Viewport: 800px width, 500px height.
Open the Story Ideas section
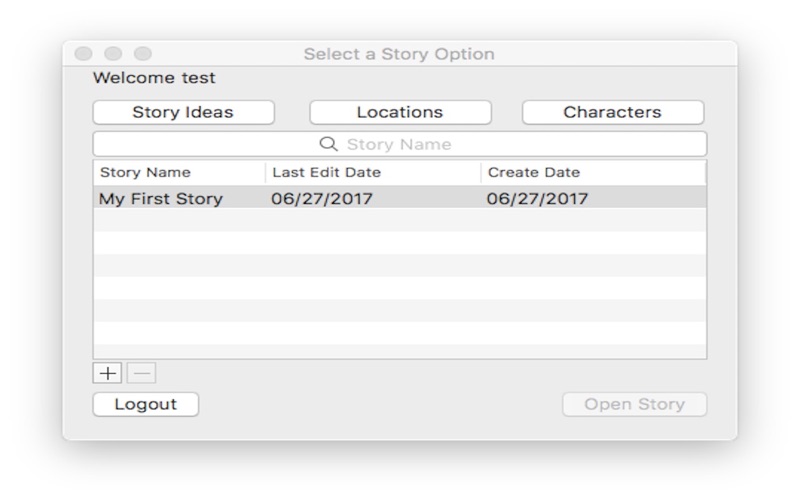coord(183,112)
